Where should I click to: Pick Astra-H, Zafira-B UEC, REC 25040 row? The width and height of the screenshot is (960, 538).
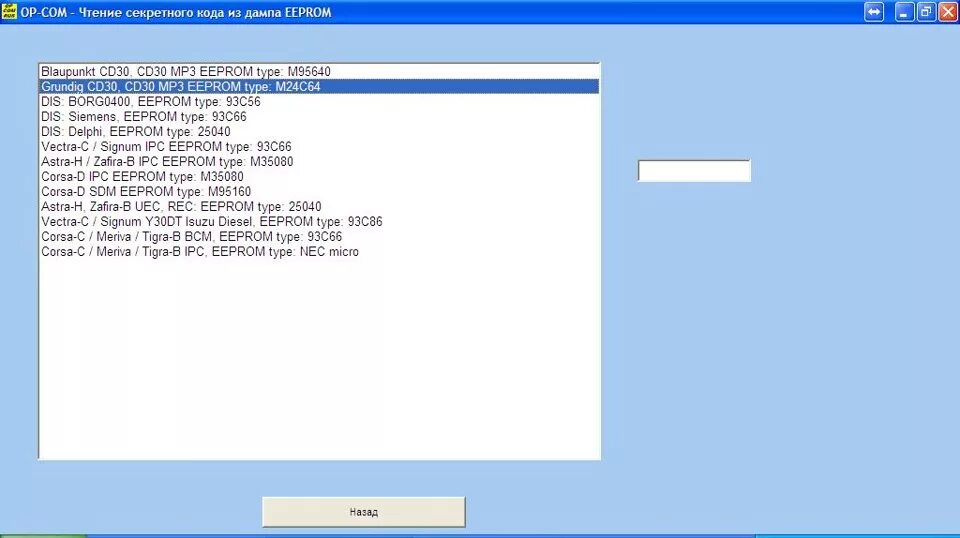[319, 206]
